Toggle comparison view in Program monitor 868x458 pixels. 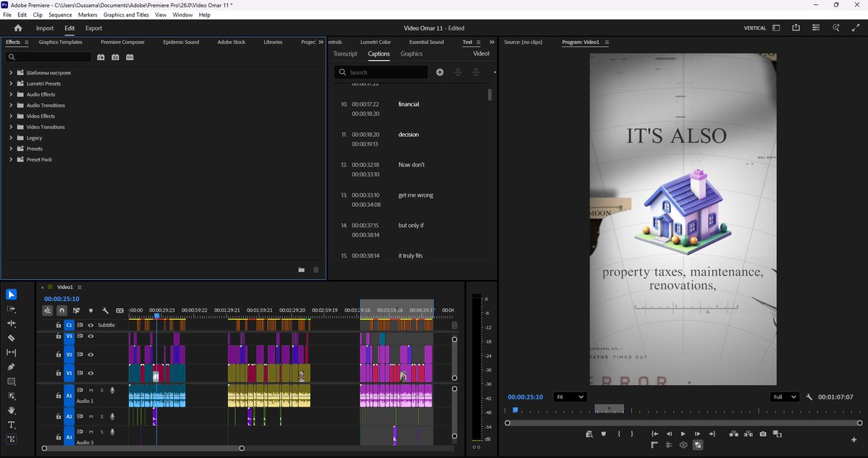[x=778, y=433]
